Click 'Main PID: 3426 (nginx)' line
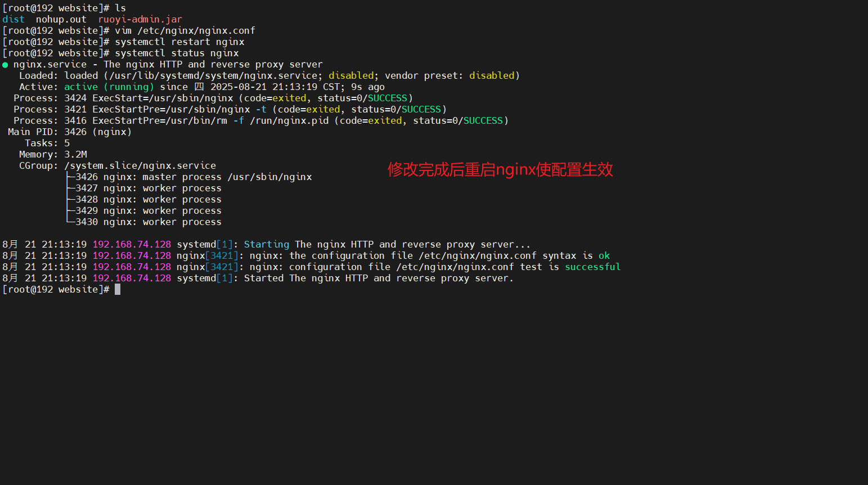The height and width of the screenshot is (485, 868). point(70,132)
